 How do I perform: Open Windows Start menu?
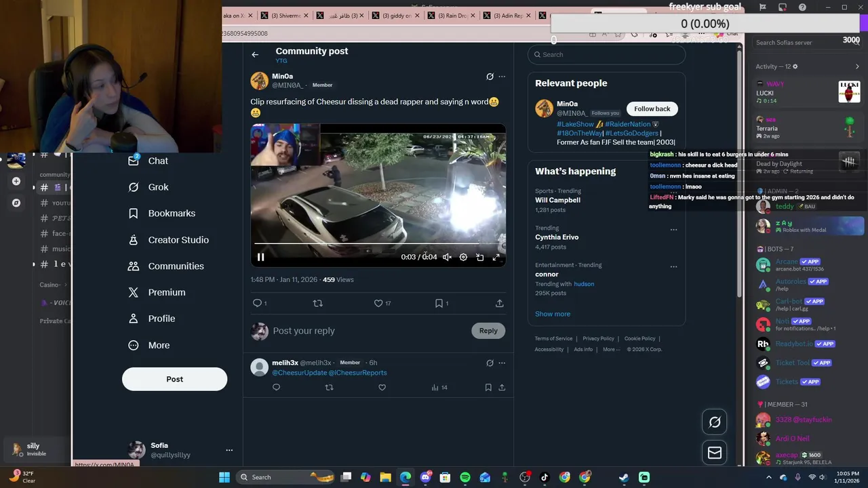click(224, 477)
